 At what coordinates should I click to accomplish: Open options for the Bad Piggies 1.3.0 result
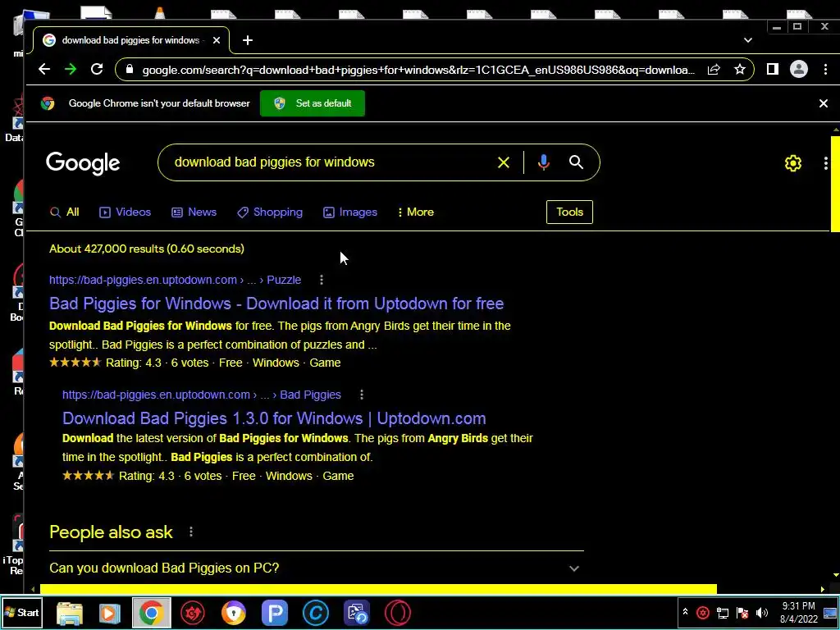tap(362, 395)
